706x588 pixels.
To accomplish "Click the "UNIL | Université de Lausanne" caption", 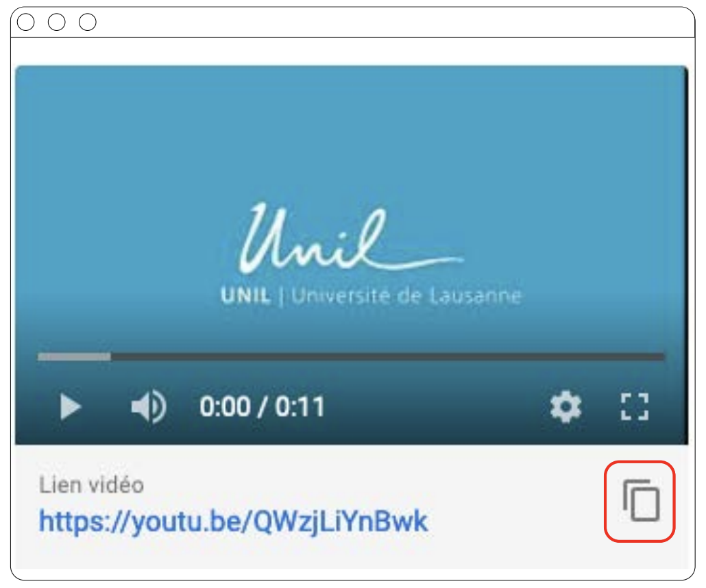I will [371, 296].
